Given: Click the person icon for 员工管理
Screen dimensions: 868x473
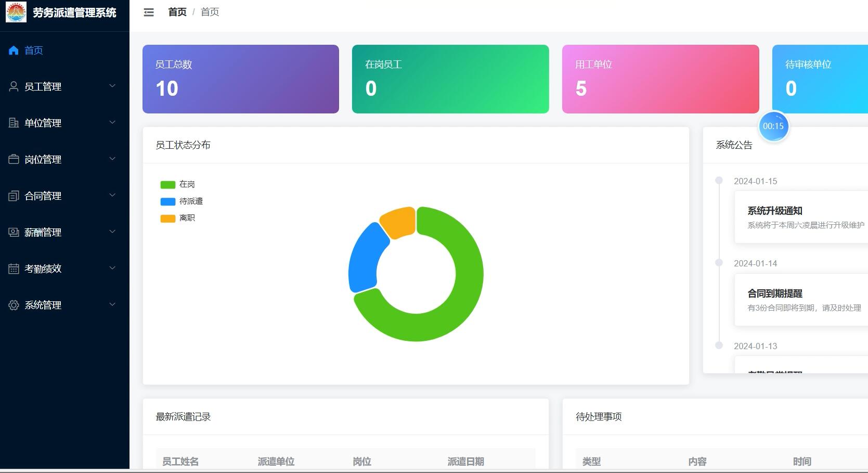Looking at the screenshot, I should 14,86.
